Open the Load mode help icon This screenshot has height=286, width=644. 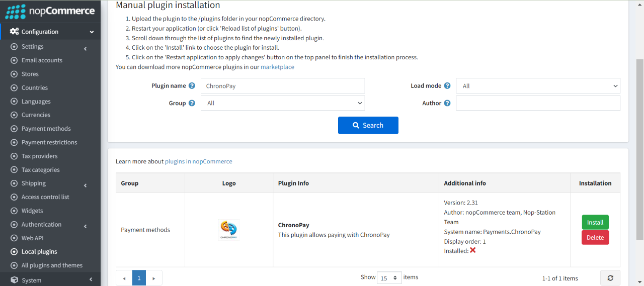click(x=447, y=86)
